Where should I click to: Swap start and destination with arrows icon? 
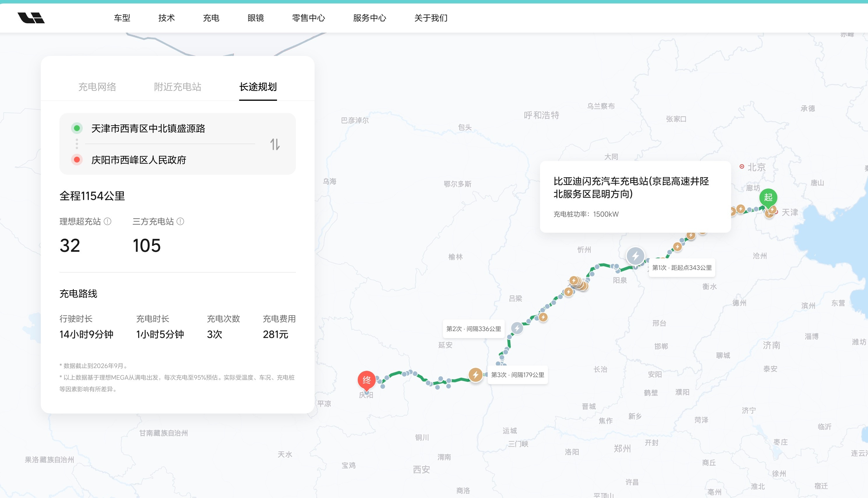[x=275, y=144]
